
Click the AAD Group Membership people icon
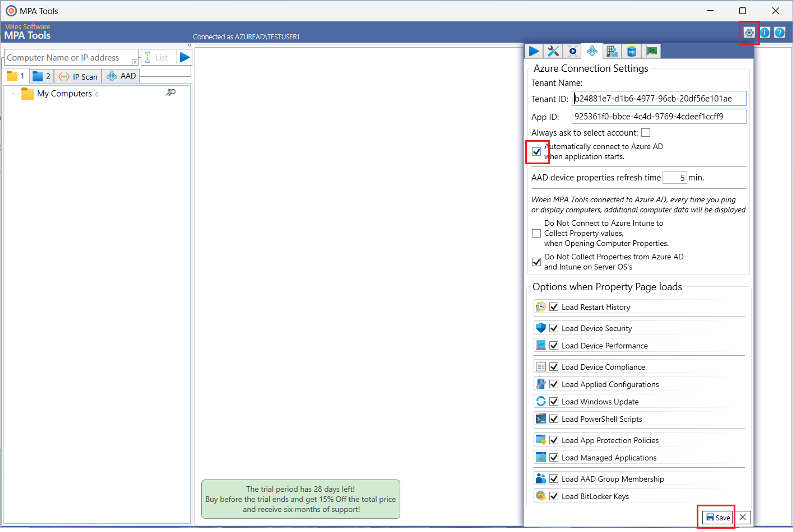[x=540, y=479]
